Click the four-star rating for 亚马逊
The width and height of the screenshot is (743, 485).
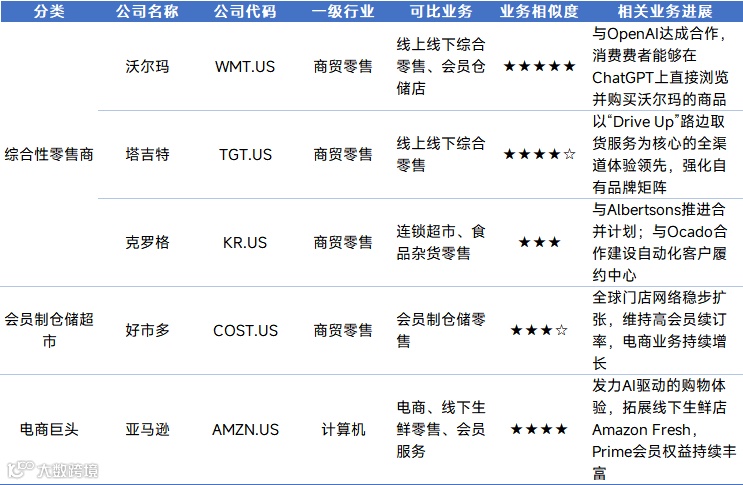coord(539,430)
